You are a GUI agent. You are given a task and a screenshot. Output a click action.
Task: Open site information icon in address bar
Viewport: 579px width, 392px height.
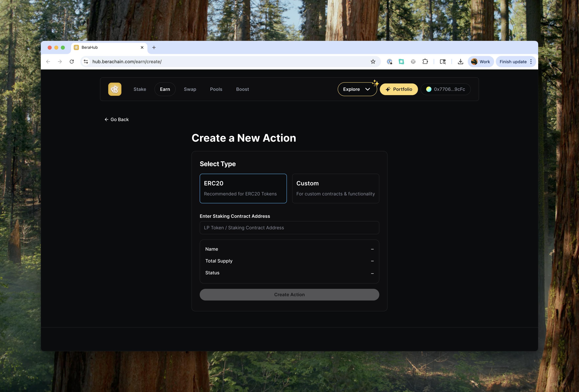[86, 61]
